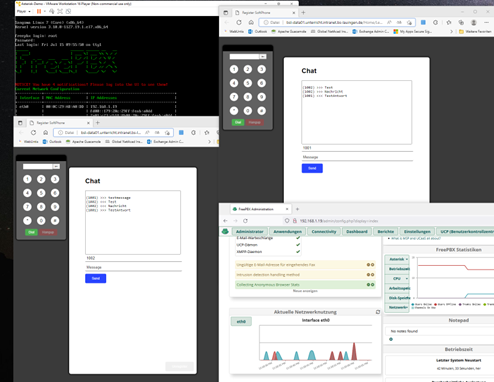Close Register SoftPhone tab in window showing 1002 chat
The height and width of the screenshot is (382, 494).
pyautogui.click(x=88, y=123)
